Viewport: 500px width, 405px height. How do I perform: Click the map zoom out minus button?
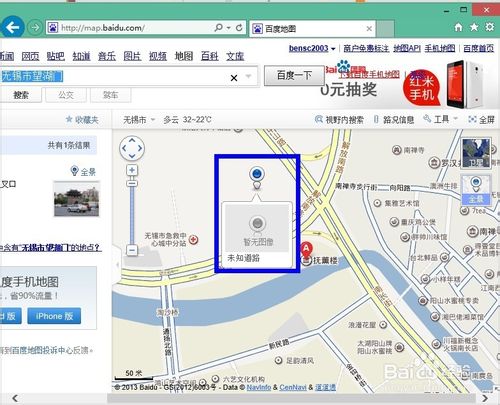(132, 250)
